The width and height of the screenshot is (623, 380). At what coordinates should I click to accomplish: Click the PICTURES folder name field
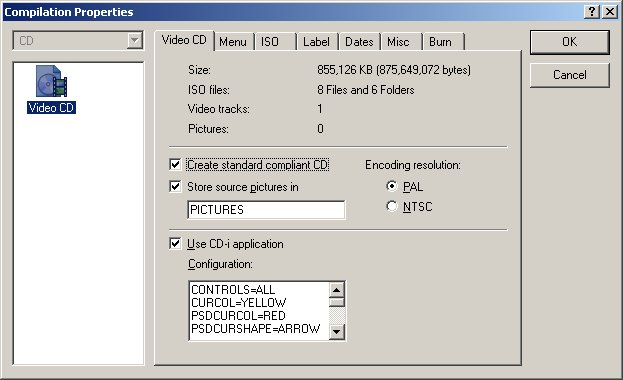pyautogui.click(x=266, y=209)
